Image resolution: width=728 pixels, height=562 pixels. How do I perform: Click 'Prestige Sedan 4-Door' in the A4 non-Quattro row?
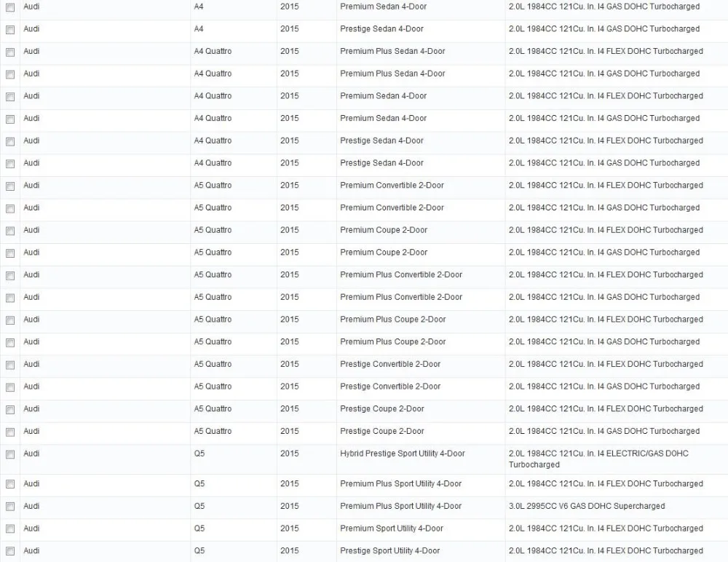click(381, 29)
